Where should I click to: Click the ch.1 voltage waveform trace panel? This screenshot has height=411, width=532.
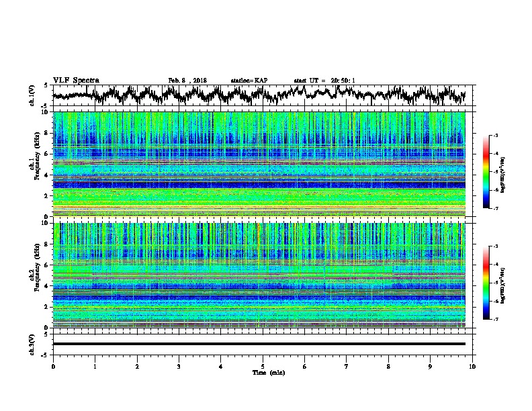263,95
